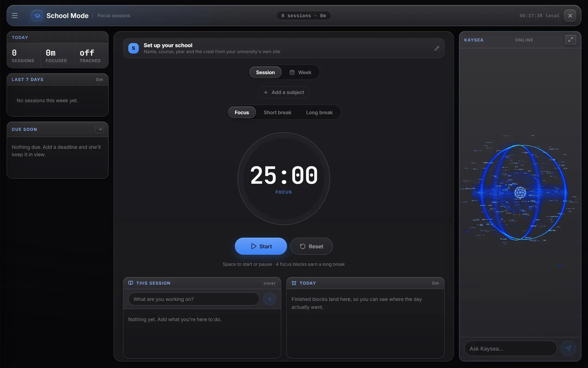This screenshot has width=588, height=368.
Task: Close School Mode with the X button
Action: pyautogui.click(x=570, y=16)
